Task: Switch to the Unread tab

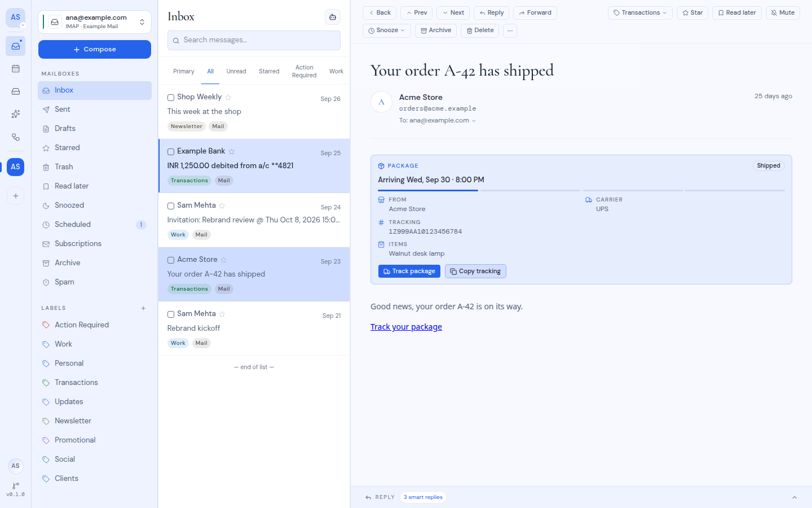Action: pos(236,72)
